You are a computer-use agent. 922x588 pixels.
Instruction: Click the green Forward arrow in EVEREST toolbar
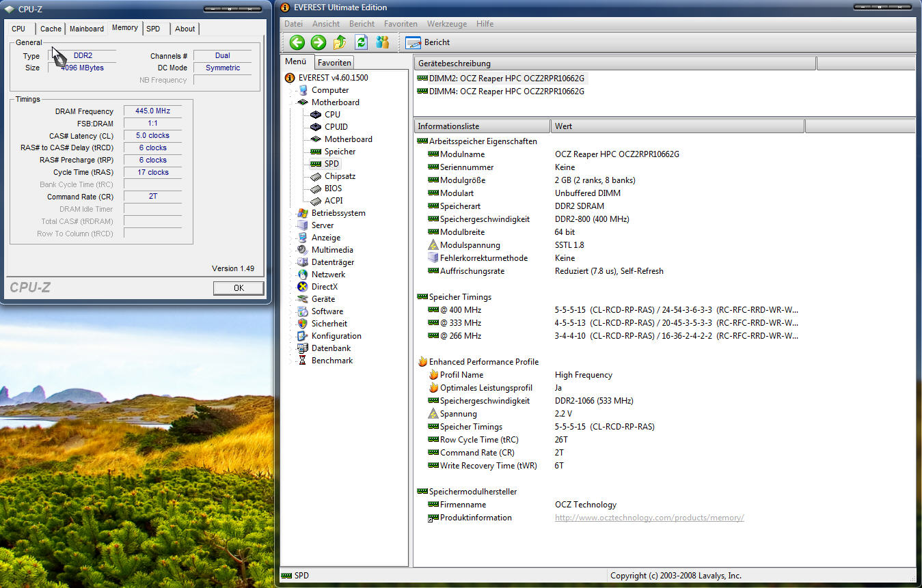pyautogui.click(x=318, y=42)
